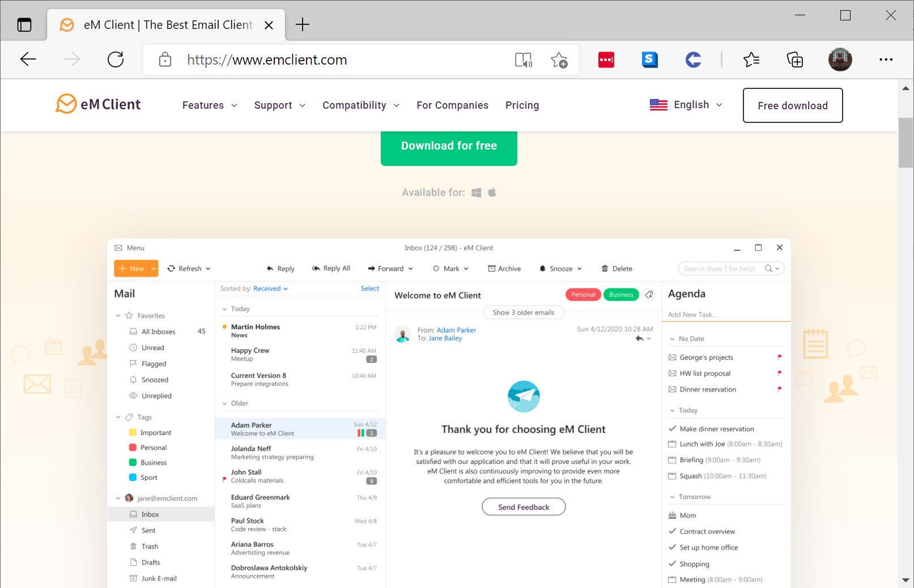Screen dimensions: 914x588
Task: Open the Mark dropdown in toolbar
Action: (451, 269)
